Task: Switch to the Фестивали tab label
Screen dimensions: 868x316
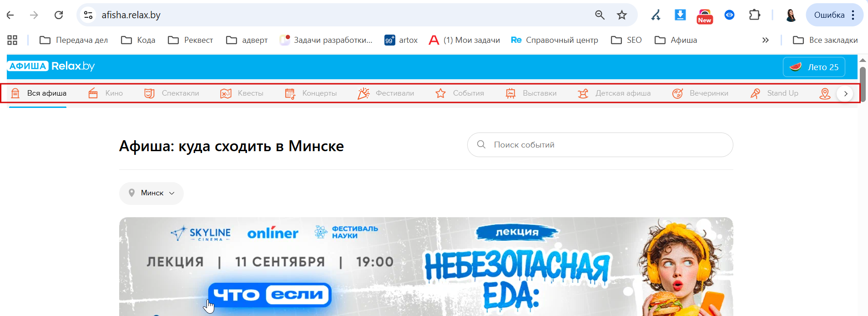Action: point(395,93)
